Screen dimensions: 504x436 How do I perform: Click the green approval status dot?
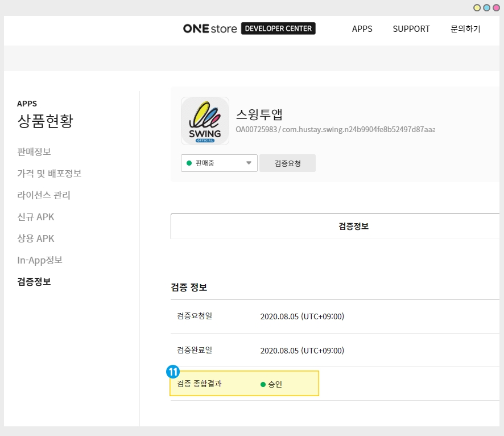pyautogui.click(x=263, y=384)
